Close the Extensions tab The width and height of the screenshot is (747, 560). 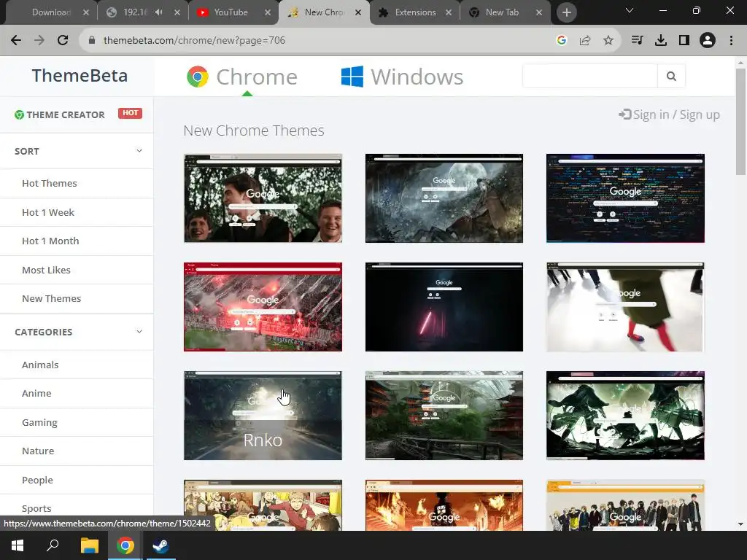pyautogui.click(x=449, y=12)
